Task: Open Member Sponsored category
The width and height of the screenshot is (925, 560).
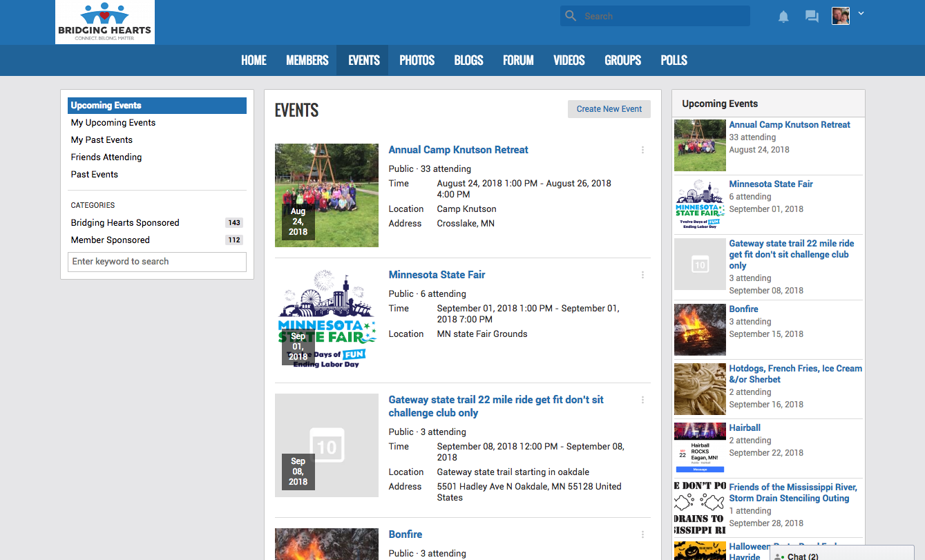Action: point(111,240)
